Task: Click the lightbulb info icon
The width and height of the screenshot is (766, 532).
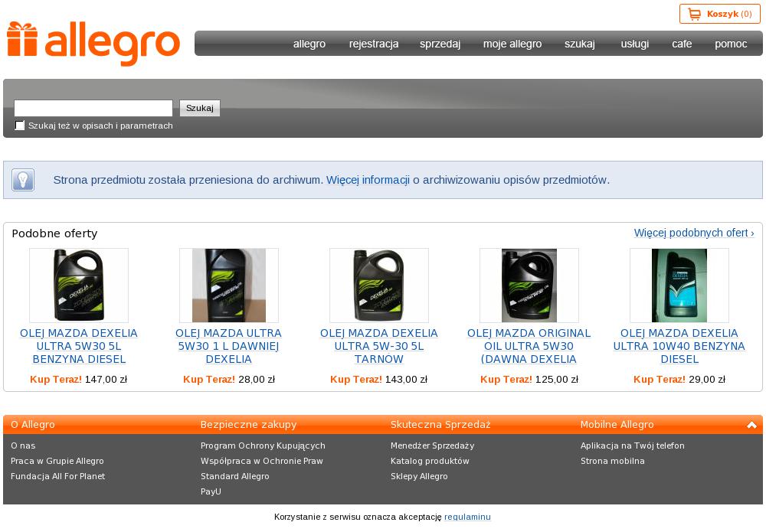Action: click(22, 180)
